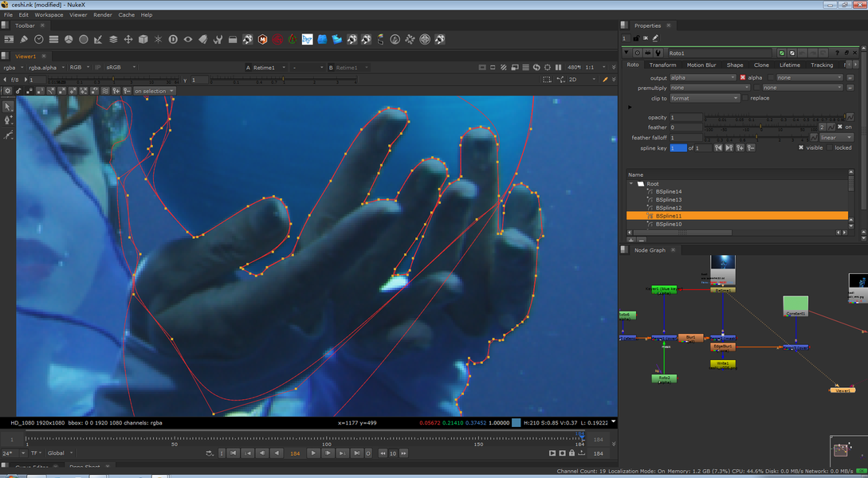Go to previous spline key in Properties
Screen dimensions: 868x478
pos(718,147)
